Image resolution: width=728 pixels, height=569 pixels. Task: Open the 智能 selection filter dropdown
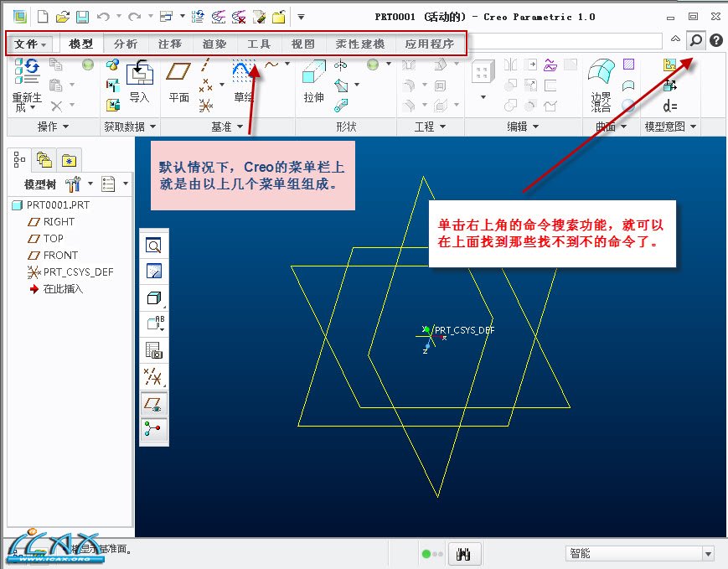pos(708,554)
